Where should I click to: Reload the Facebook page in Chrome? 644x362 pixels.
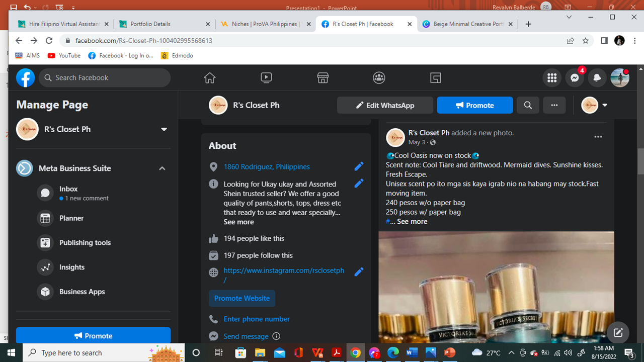(49, 41)
